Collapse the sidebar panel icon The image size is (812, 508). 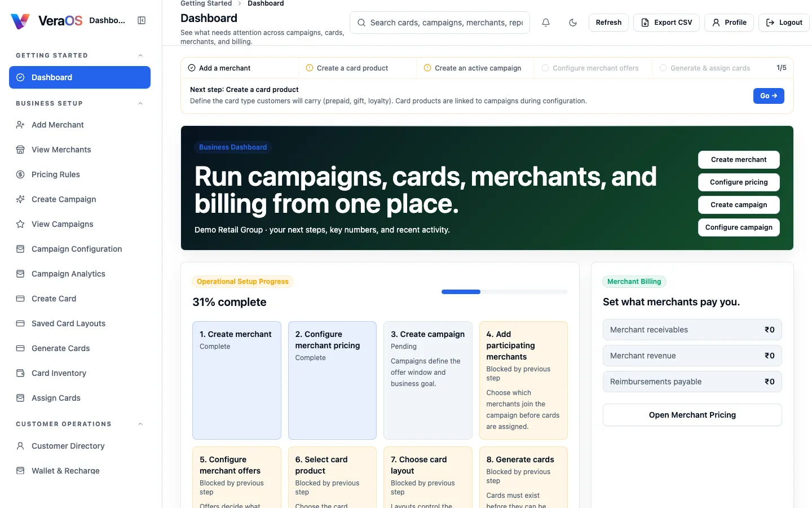tap(142, 20)
